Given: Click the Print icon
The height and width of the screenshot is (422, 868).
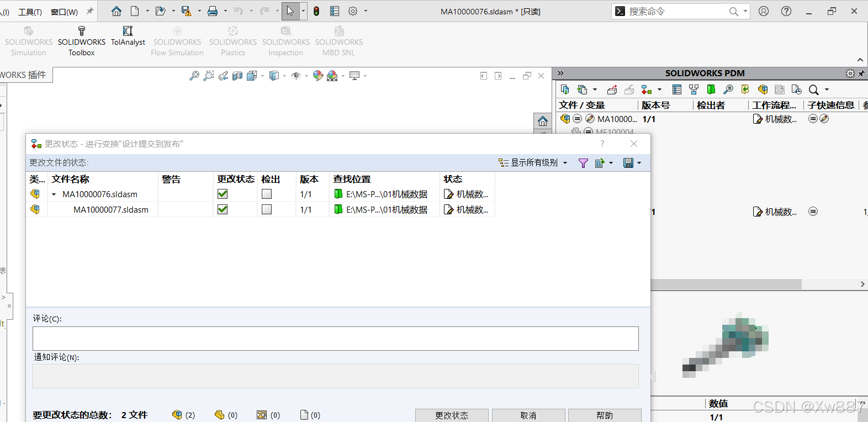Looking at the screenshot, I should pyautogui.click(x=212, y=11).
